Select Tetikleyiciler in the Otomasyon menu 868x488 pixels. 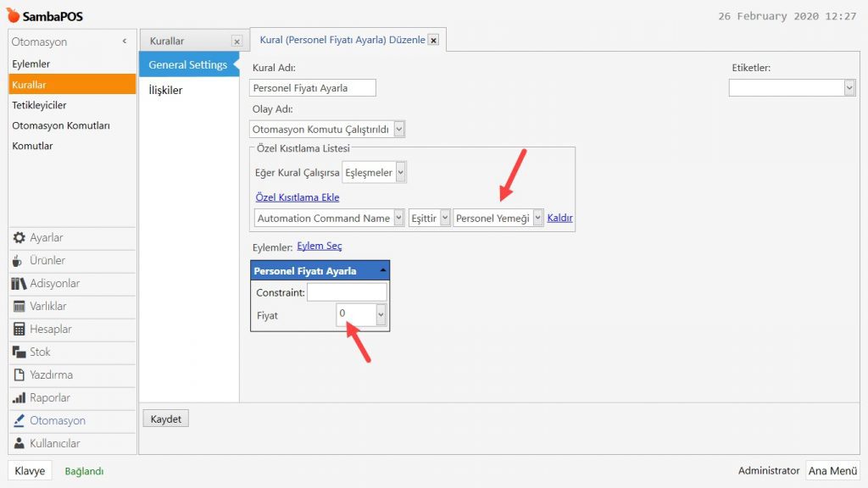pos(39,105)
